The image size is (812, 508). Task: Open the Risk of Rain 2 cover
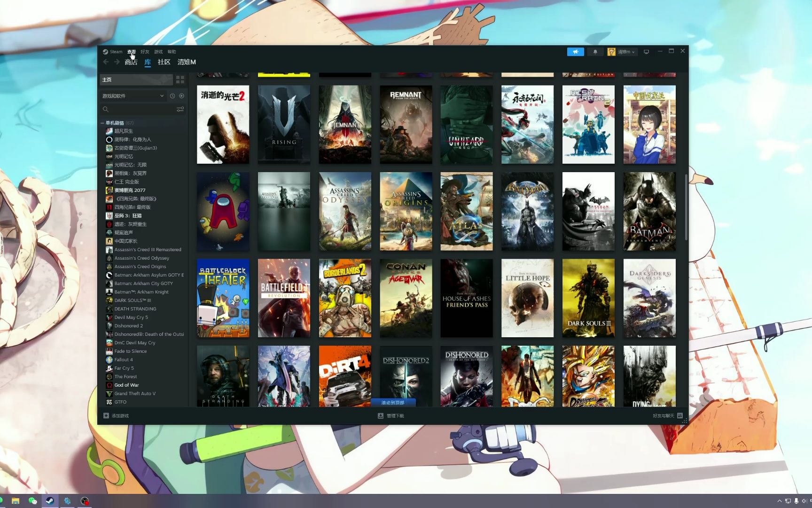click(x=588, y=125)
